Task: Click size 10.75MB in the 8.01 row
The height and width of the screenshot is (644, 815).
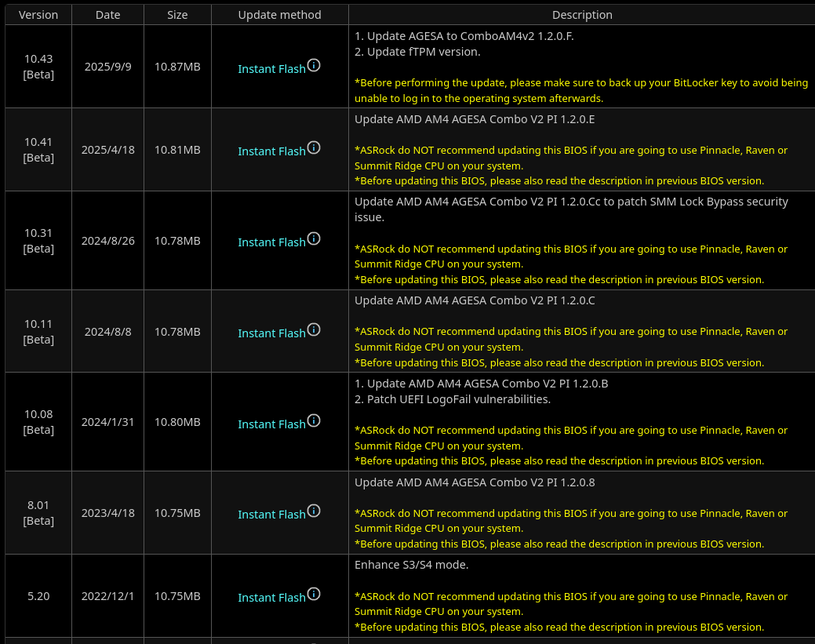Action: (x=177, y=513)
